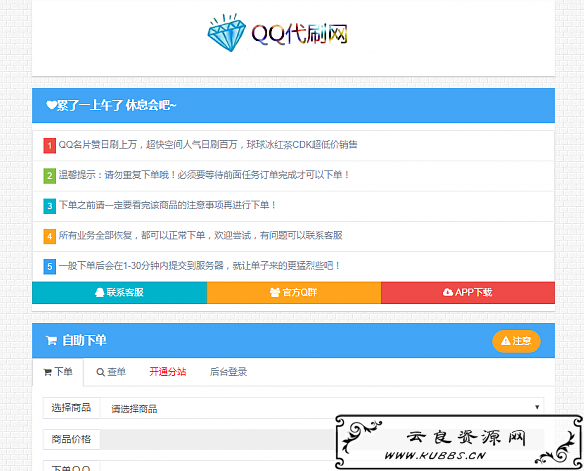Open the red 开通分站 tab

(168, 372)
